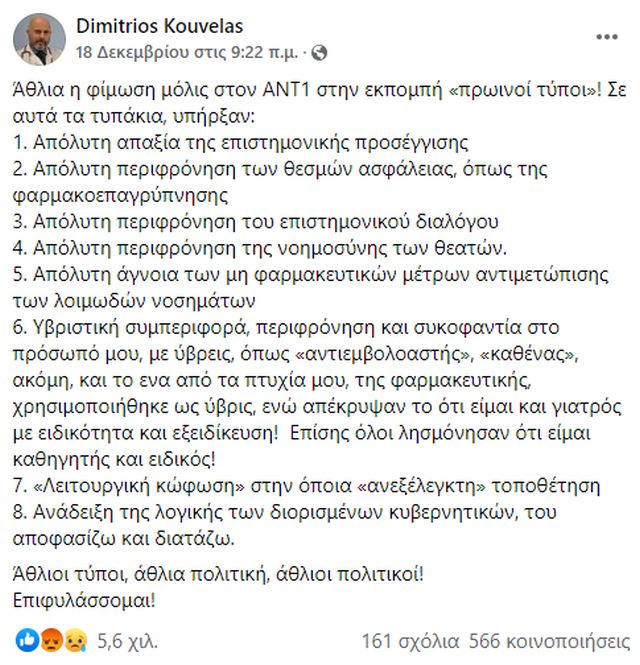This screenshot has width=640, height=665.
Task: Click the blue Like reaction icon
Action: [24, 640]
